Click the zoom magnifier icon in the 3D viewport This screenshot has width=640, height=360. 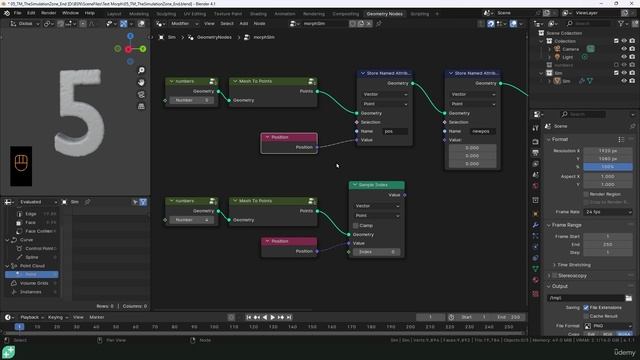141,71
